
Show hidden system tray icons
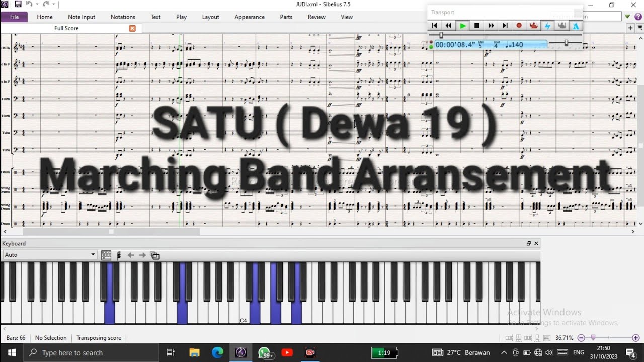504,352
